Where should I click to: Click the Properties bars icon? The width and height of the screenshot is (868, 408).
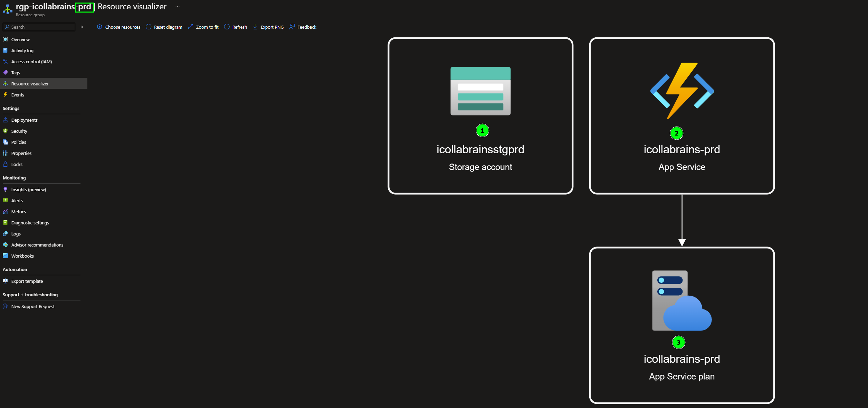tap(5, 153)
